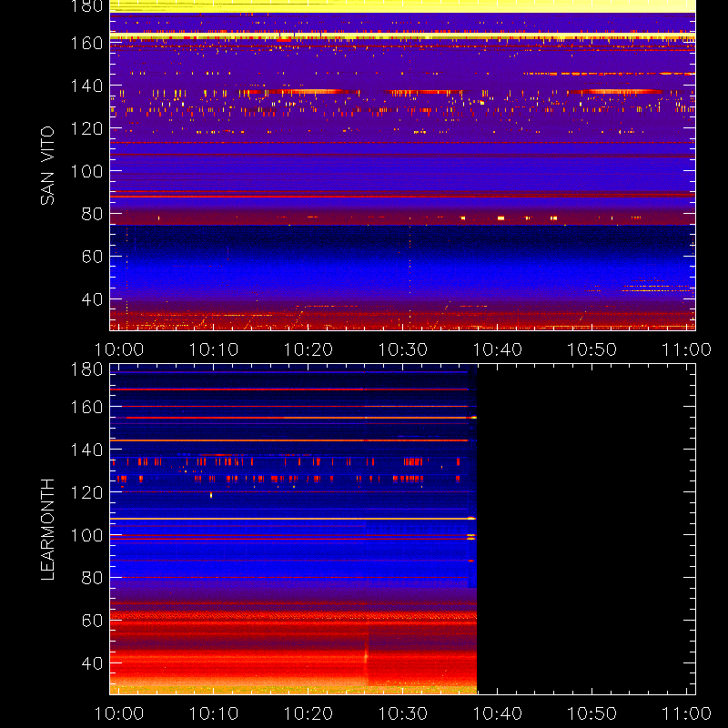Click 10:10 time label under San Vito plot

[214, 349]
